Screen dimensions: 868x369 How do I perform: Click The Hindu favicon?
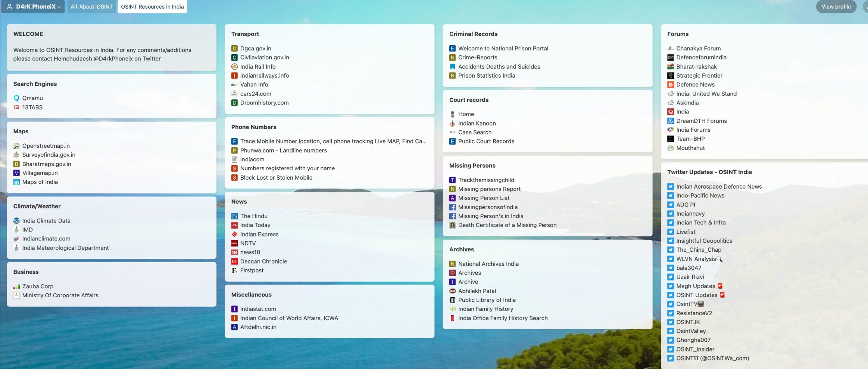click(234, 216)
